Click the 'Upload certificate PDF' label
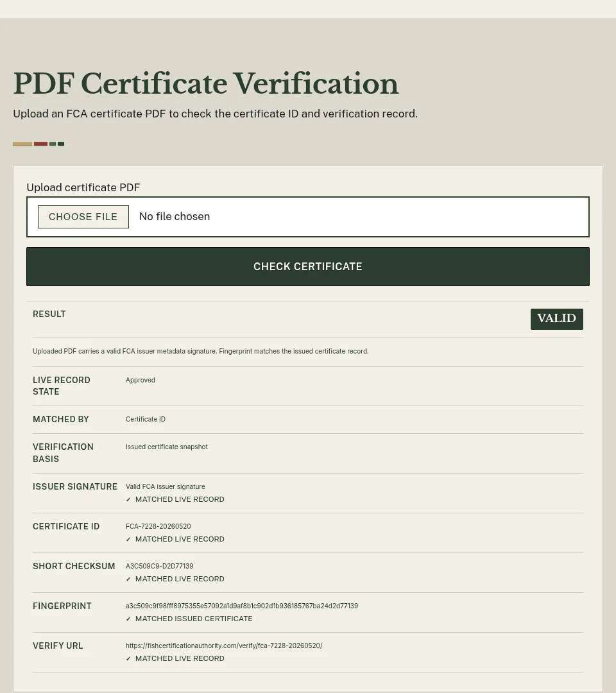Image resolution: width=616 pixels, height=693 pixels. [x=83, y=187]
